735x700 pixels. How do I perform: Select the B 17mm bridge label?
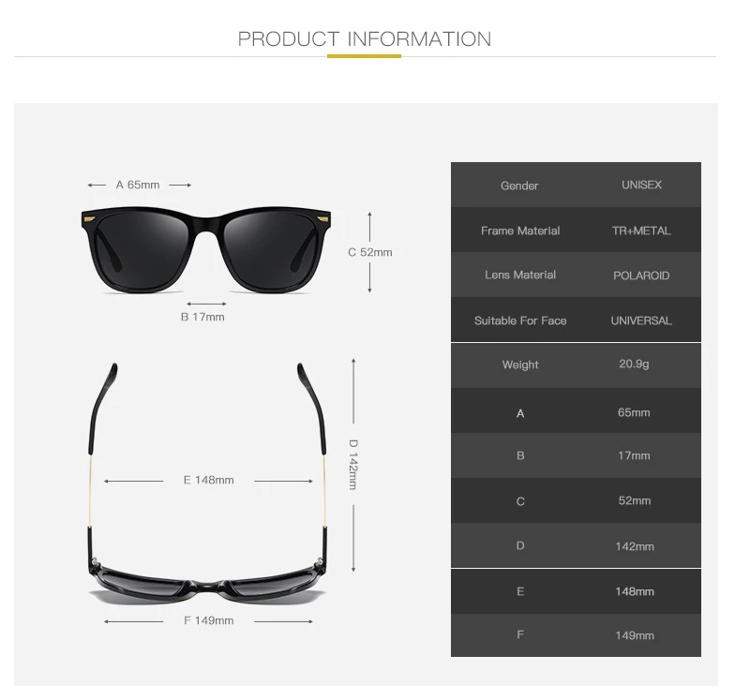coord(202,317)
